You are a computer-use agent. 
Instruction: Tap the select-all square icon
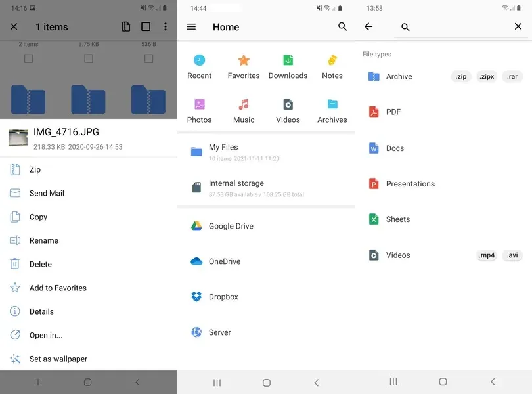146,26
